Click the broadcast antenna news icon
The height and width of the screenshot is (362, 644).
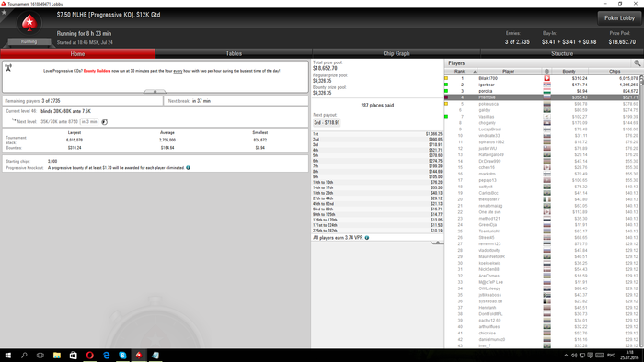point(8,67)
